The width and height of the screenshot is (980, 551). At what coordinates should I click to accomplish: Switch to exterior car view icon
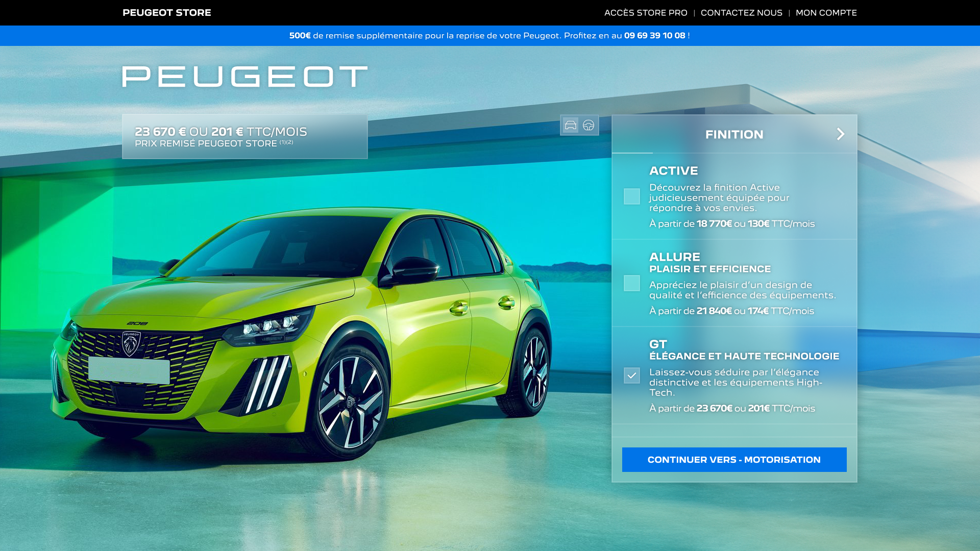coord(570,125)
